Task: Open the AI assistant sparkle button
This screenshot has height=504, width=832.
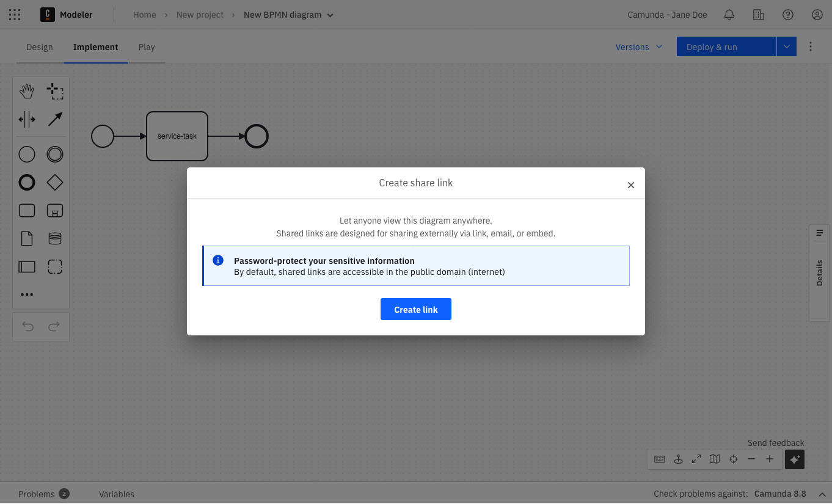Action: [x=794, y=459]
